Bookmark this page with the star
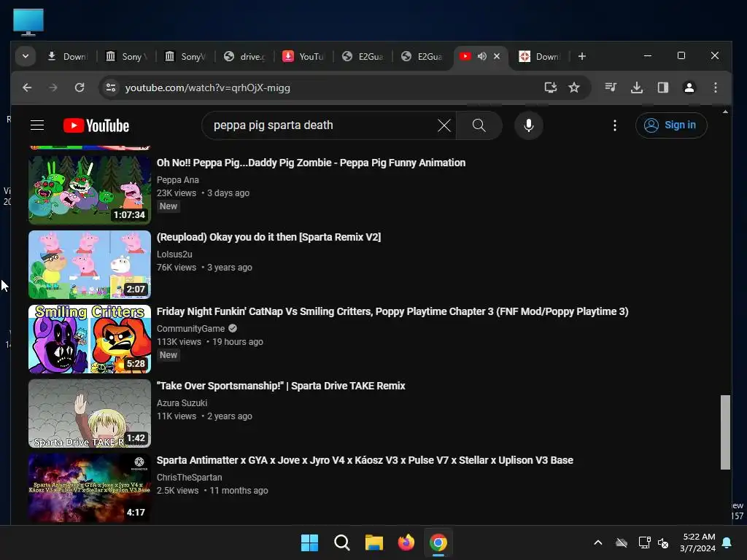This screenshot has height=560, width=747. tap(574, 87)
